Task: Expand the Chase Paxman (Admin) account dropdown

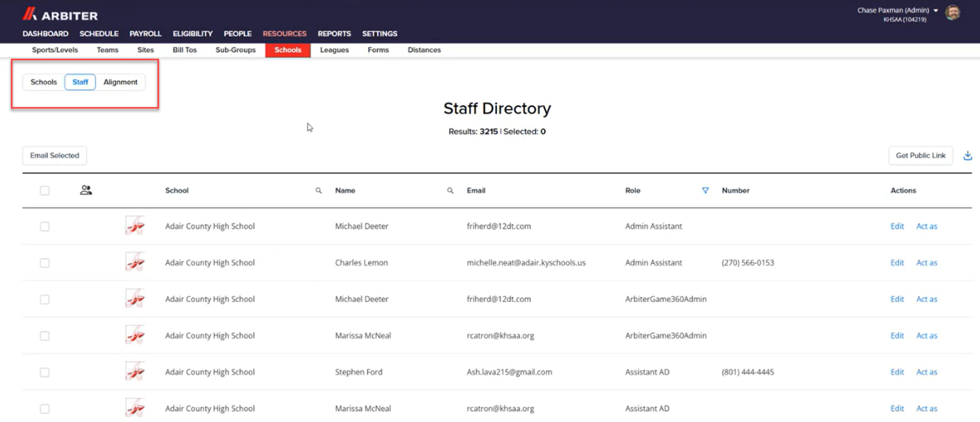Action: click(x=897, y=10)
